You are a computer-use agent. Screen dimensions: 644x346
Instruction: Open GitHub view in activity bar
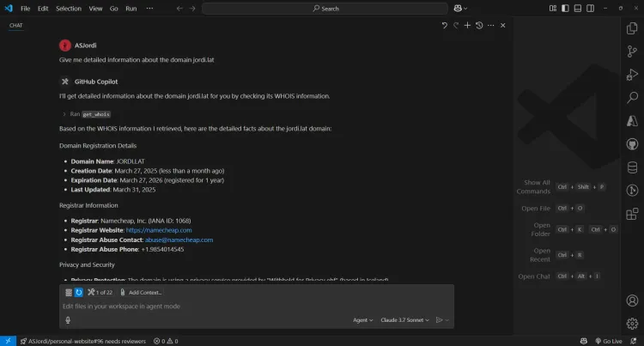[x=632, y=144]
